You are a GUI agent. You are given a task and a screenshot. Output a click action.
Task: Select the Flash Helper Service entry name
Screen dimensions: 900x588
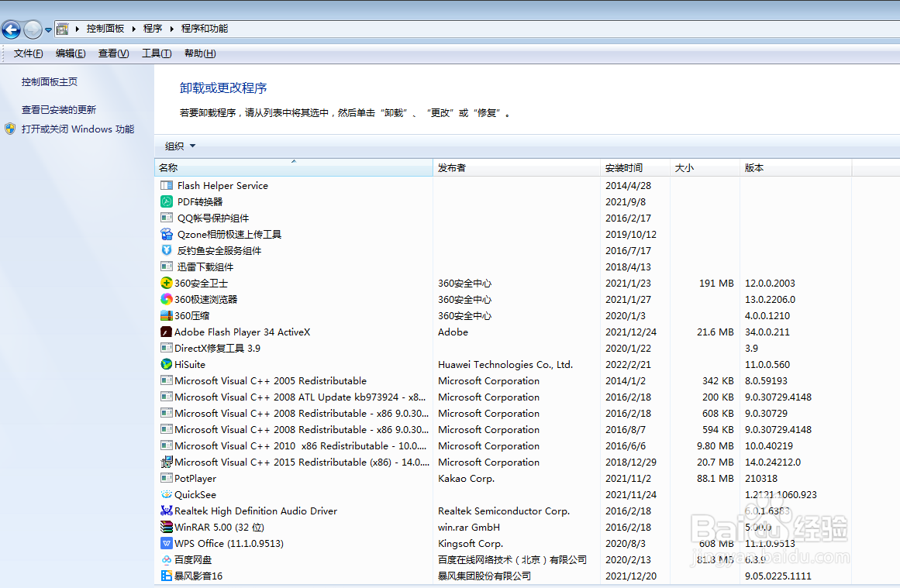(222, 185)
